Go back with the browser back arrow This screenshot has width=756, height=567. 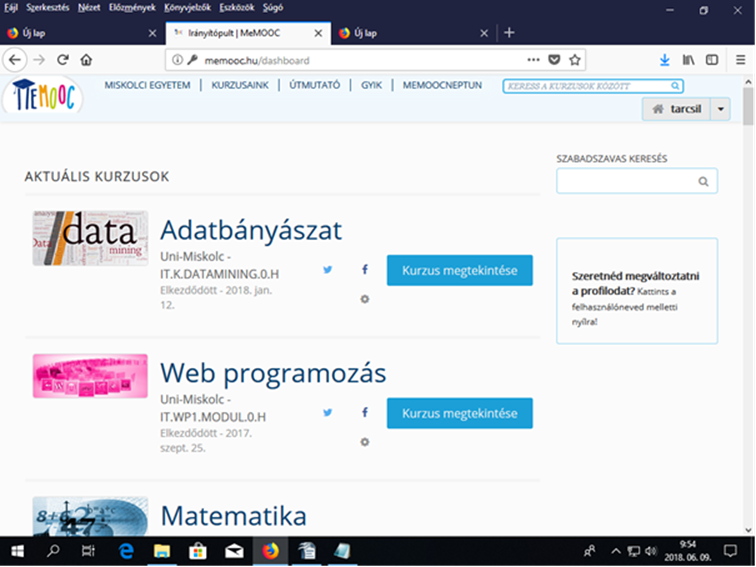click(x=14, y=60)
